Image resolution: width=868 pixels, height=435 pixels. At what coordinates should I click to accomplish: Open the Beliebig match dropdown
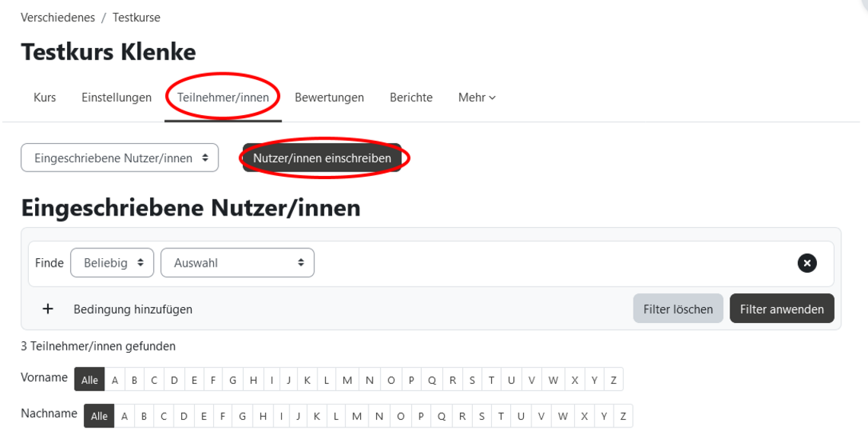(112, 263)
